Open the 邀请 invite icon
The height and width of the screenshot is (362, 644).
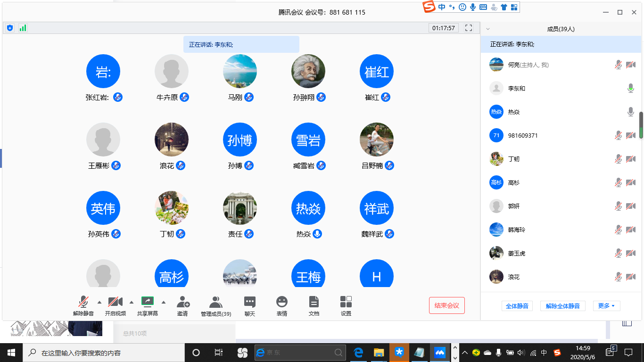tap(183, 305)
